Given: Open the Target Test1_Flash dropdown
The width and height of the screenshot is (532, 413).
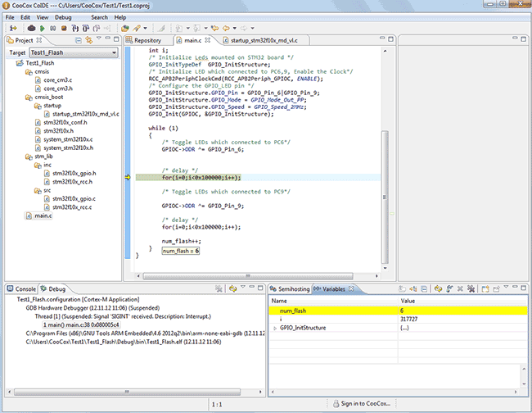Looking at the screenshot, I should (73, 52).
